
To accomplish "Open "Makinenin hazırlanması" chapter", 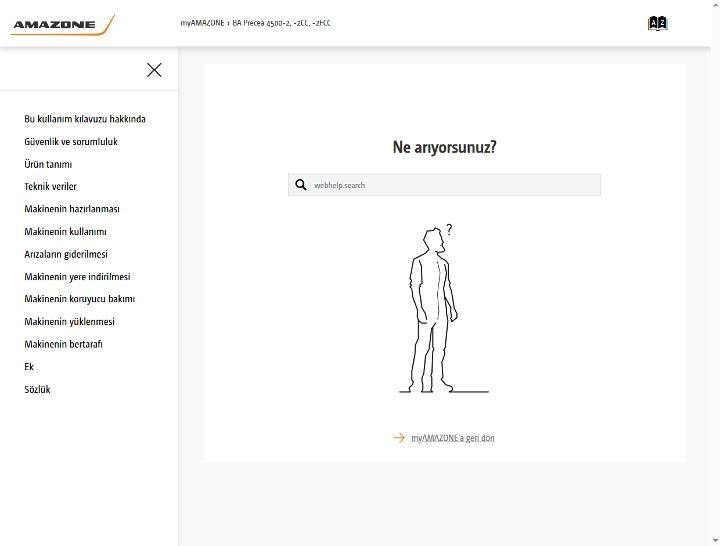I will point(72,209).
